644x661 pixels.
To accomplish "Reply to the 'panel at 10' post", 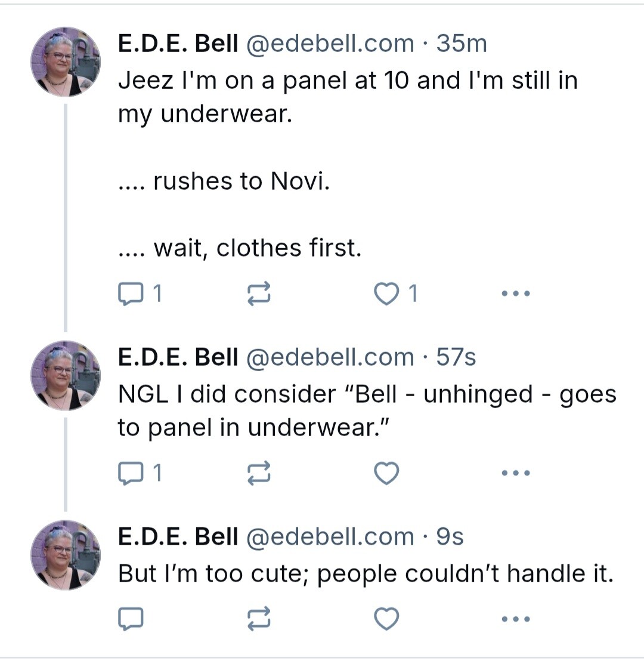I will point(140,294).
